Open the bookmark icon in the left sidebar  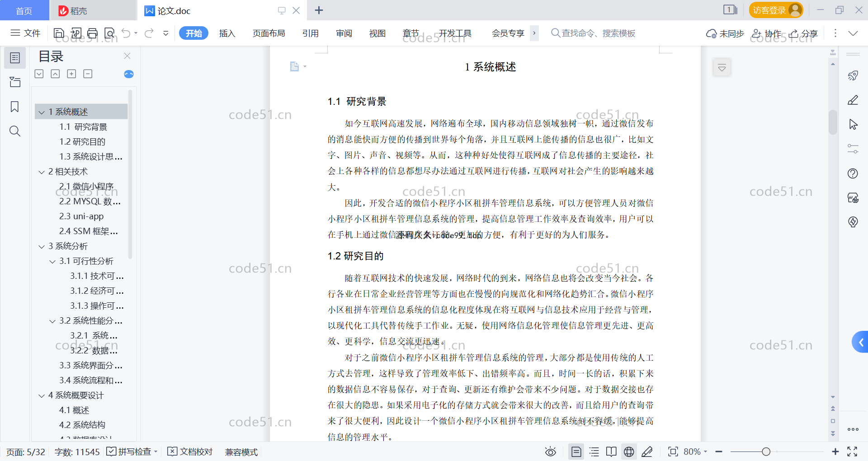click(x=15, y=107)
